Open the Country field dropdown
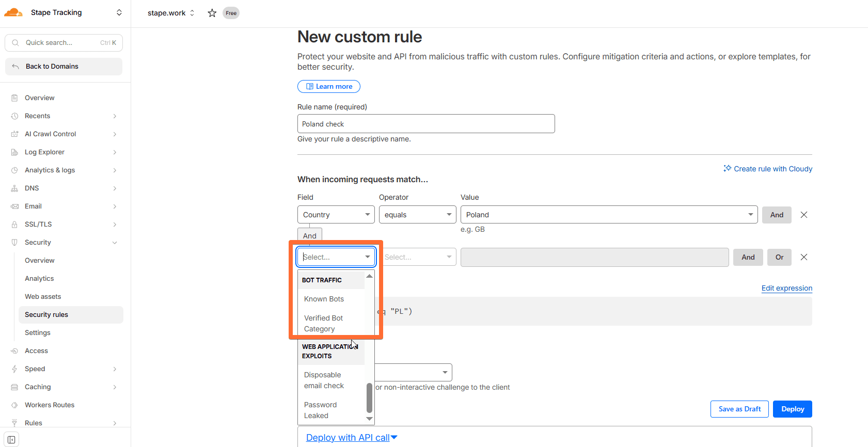 336,215
